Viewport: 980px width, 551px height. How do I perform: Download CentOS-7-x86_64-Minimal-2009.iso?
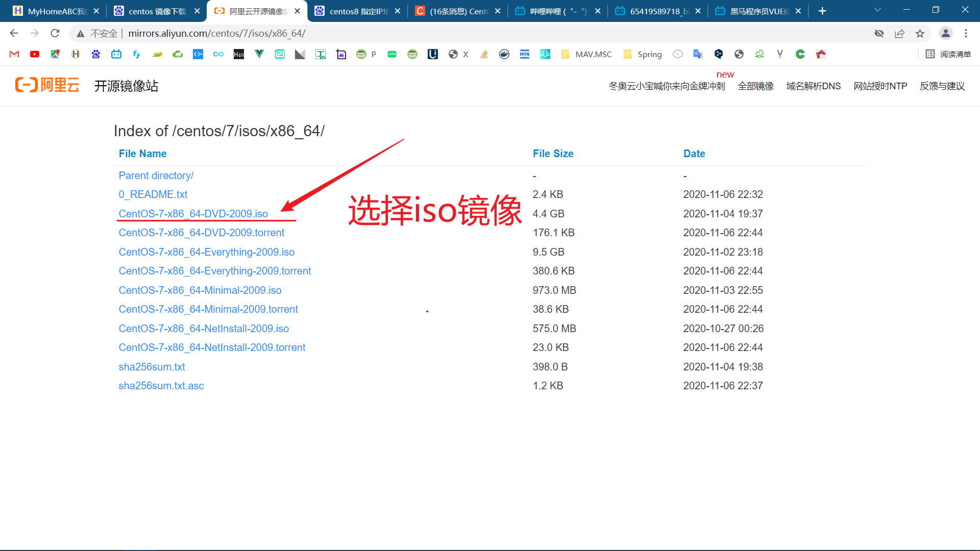(x=200, y=290)
